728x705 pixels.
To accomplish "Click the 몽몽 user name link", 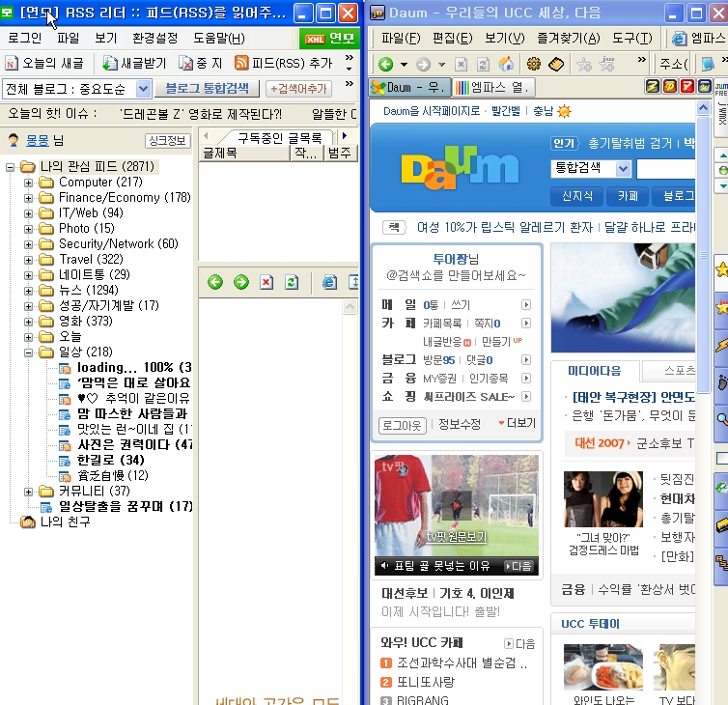I will pyautogui.click(x=37, y=140).
